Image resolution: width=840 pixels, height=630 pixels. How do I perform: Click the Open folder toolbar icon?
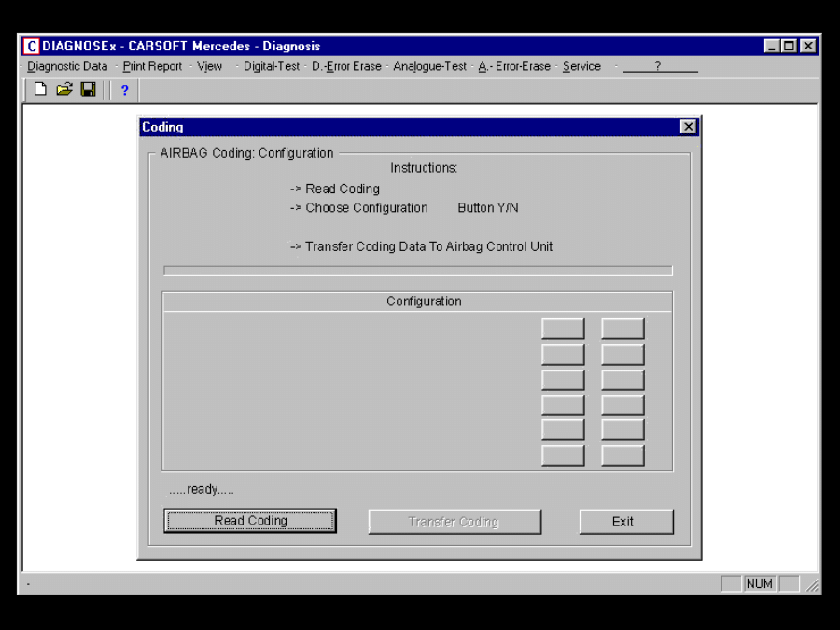pos(63,90)
